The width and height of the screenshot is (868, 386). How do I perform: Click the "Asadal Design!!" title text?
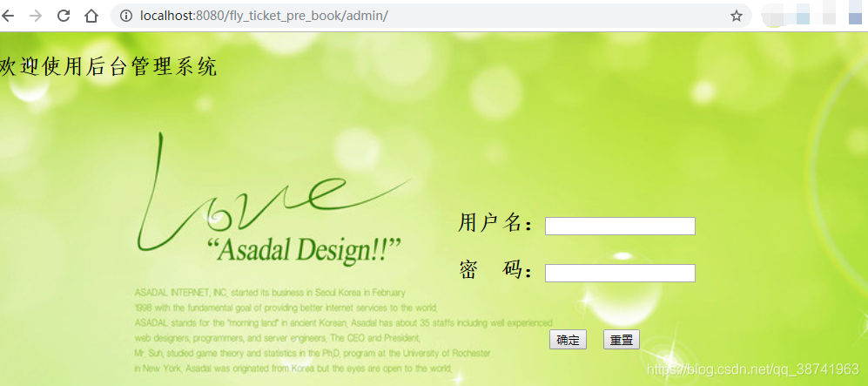click(303, 250)
